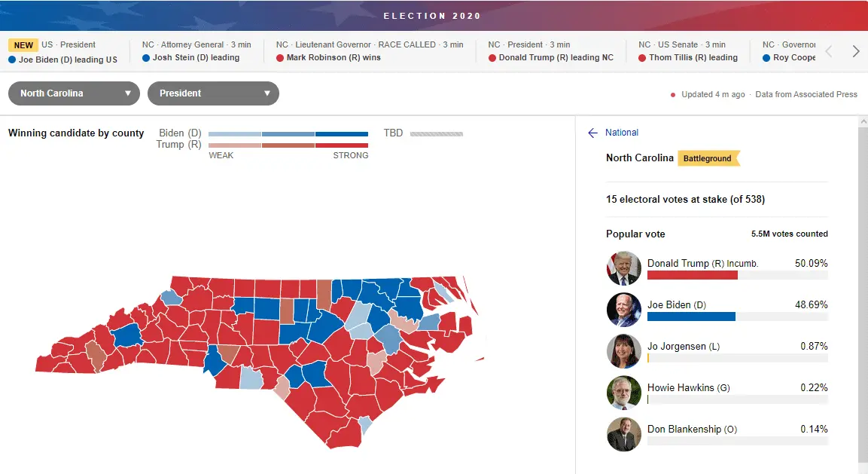Click Don Blankenship's portrait

coord(623,433)
